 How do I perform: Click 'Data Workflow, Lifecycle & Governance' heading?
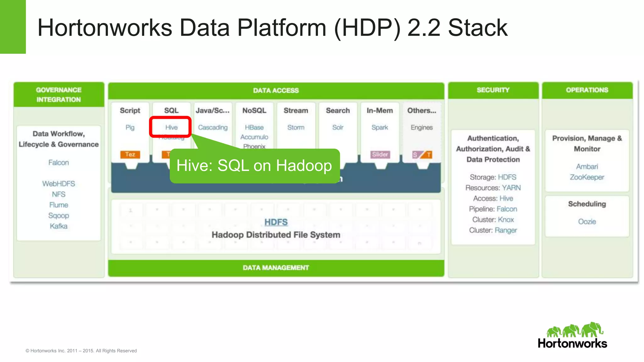(x=58, y=139)
